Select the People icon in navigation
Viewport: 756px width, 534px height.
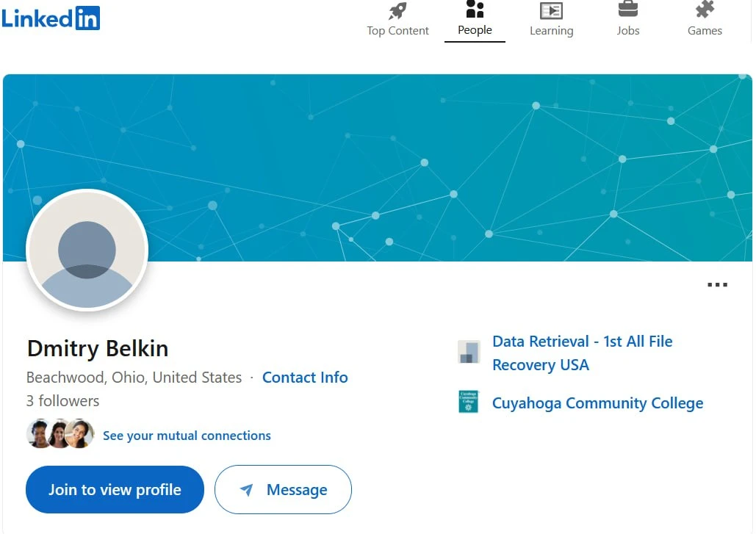[475, 9]
